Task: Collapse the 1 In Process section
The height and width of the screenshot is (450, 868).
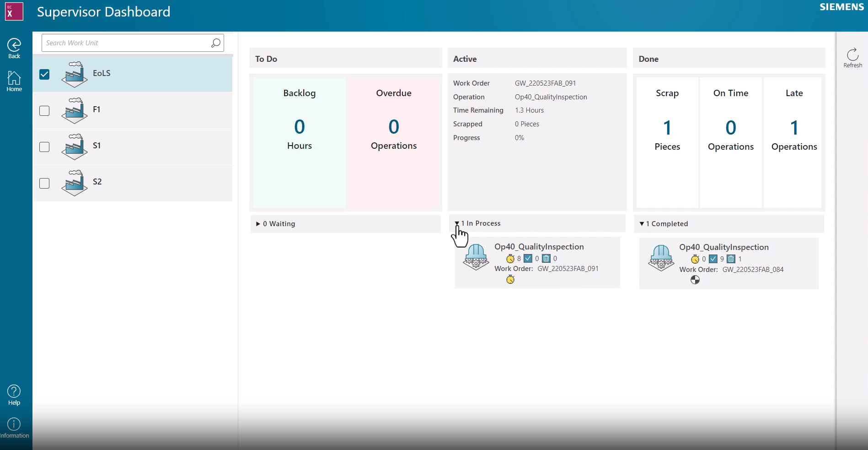Action: pos(457,223)
